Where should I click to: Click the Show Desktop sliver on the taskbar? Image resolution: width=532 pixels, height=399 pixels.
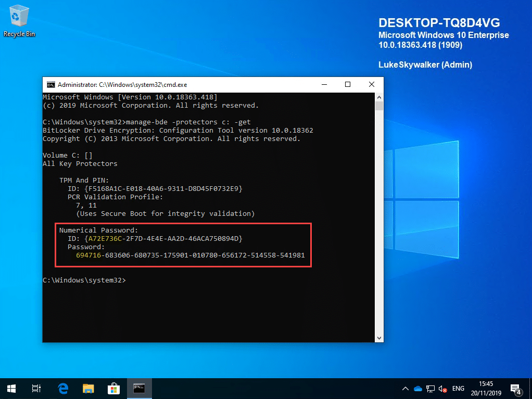pyautogui.click(x=530, y=389)
